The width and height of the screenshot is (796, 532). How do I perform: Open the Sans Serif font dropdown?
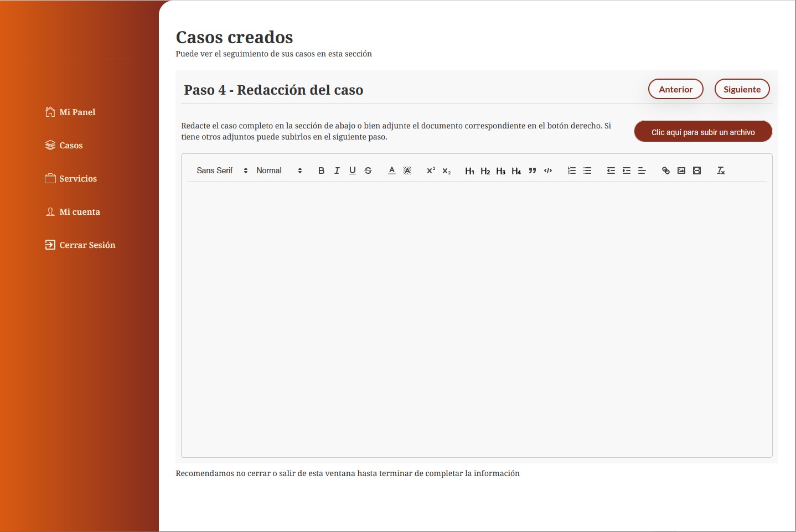point(222,171)
